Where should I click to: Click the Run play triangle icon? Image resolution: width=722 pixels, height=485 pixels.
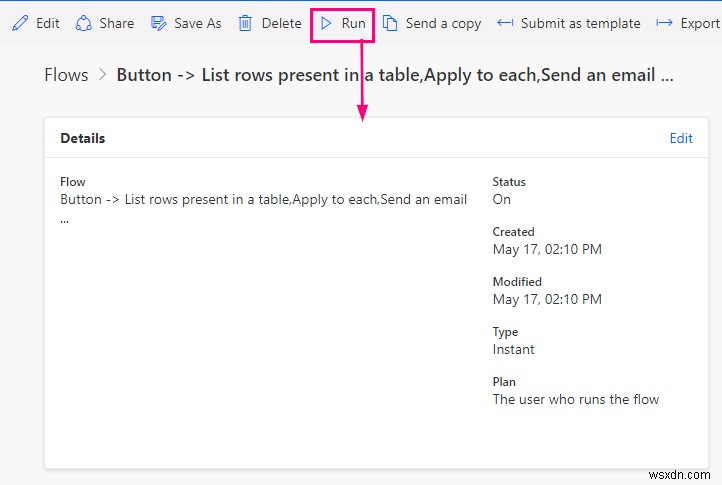click(326, 23)
